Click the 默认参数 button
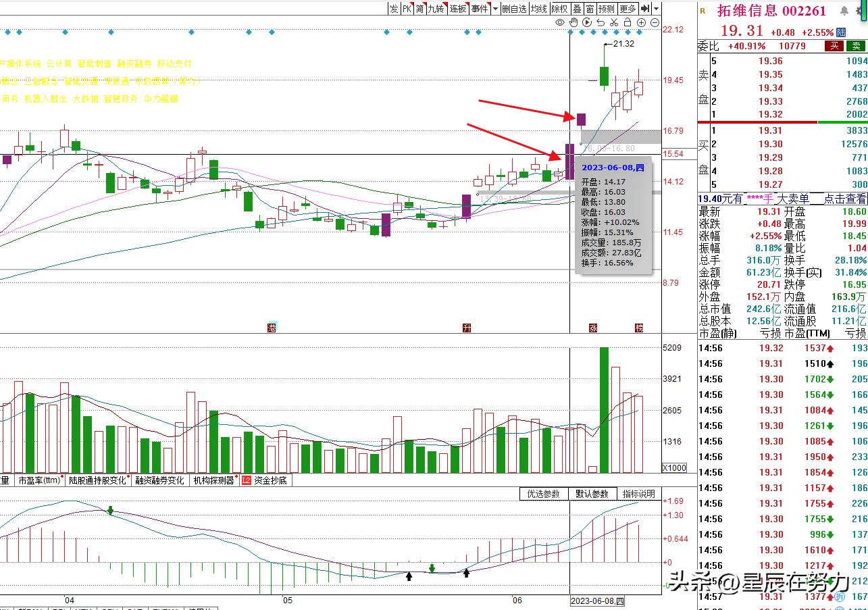The height and width of the screenshot is (610, 868). coord(592,494)
